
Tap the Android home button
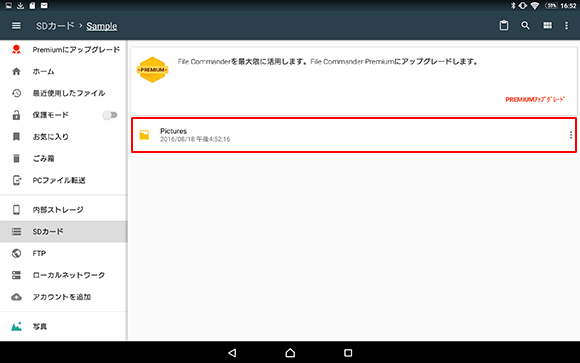coord(290,353)
